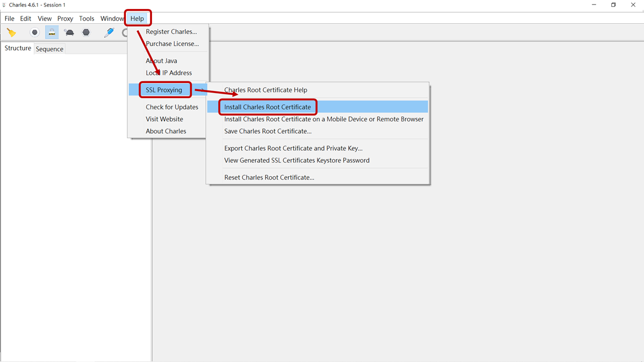Viewport: 644px width, 362px height.
Task: Select Save Charles Root Certificate
Action: pos(268,131)
